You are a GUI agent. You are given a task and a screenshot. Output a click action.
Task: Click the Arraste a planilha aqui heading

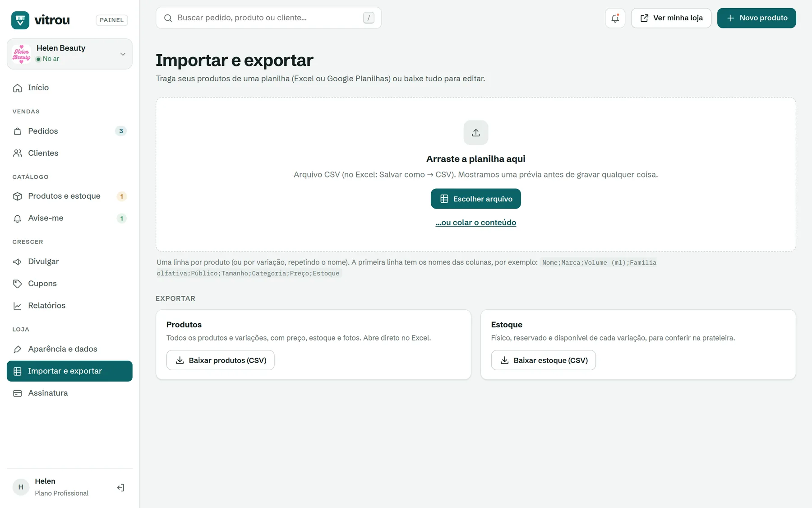(x=476, y=159)
